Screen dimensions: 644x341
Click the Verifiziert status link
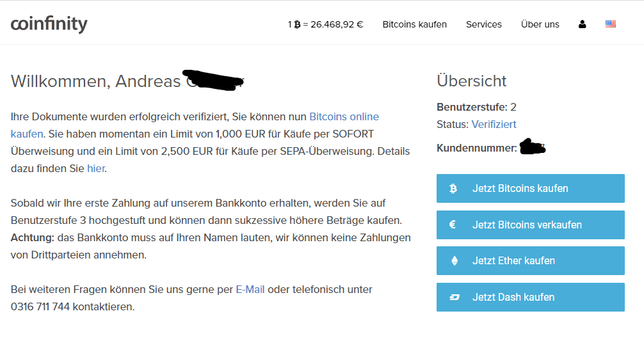tap(494, 124)
